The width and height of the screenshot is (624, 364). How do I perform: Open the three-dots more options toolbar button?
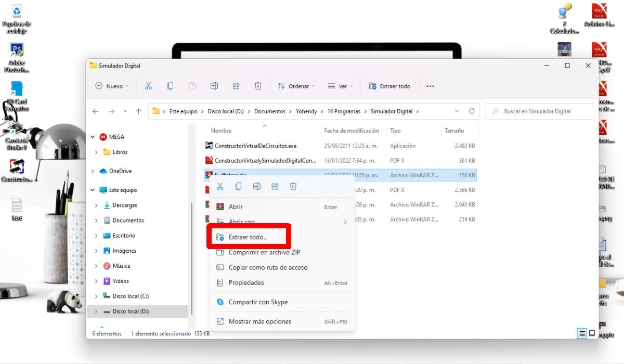tap(430, 86)
